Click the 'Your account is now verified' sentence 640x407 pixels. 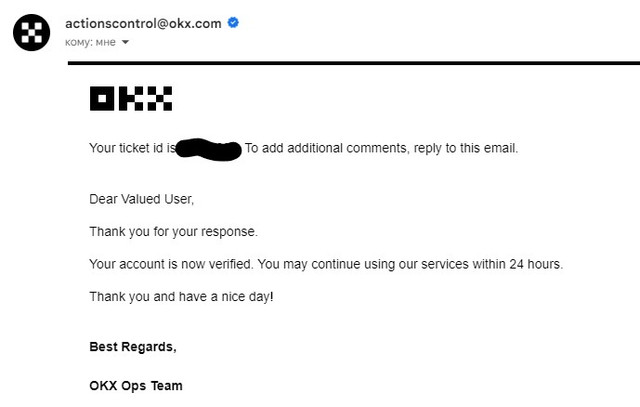coord(171,264)
